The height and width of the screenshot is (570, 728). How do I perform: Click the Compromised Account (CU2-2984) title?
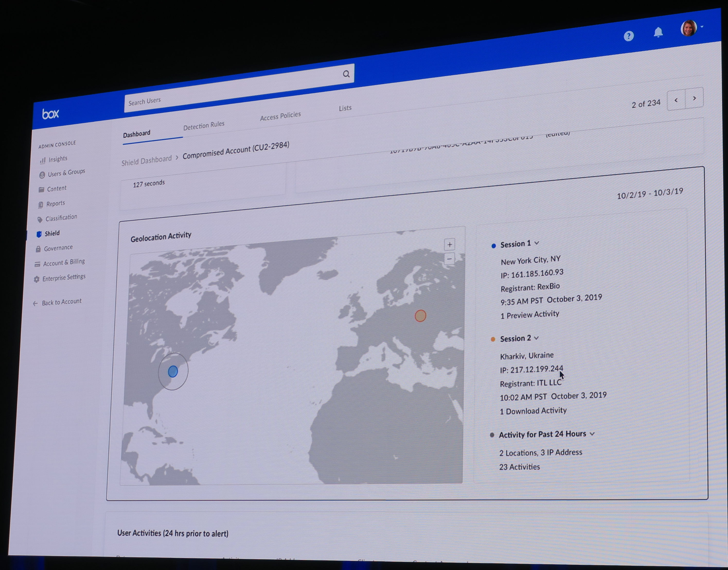(236, 151)
